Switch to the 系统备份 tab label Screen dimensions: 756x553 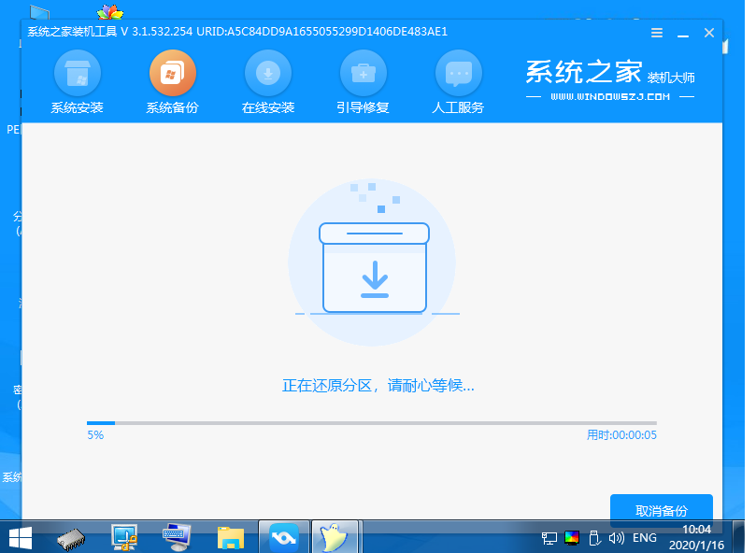pyautogui.click(x=173, y=107)
